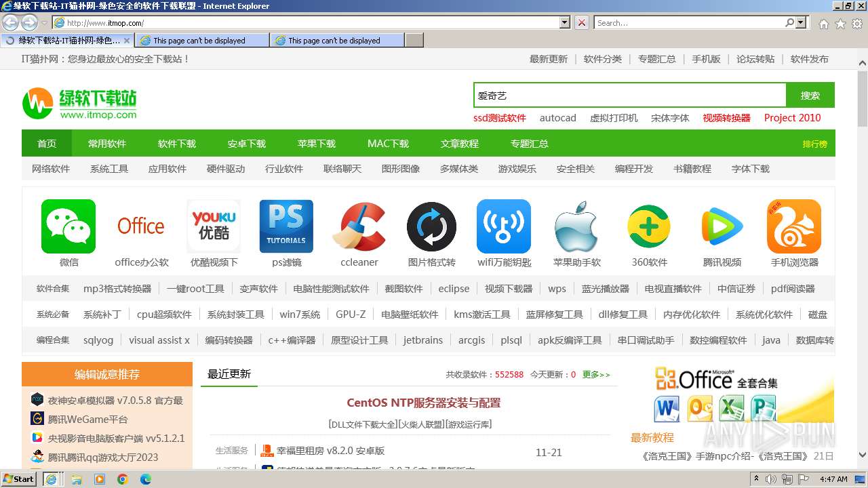Select the 首页 nav menu item
Viewport: 868px width, 488px height.
click(47, 144)
